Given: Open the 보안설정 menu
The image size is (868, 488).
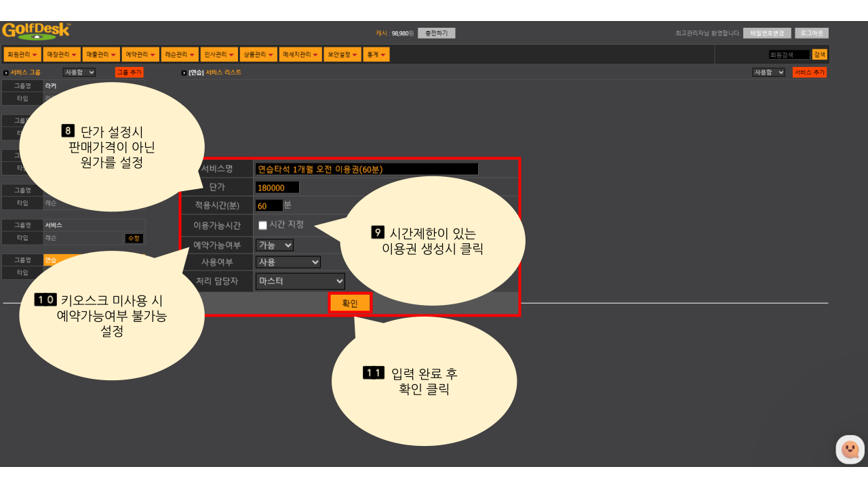Looking at the screenshot, I should pyautogui.click(x=342, y=54).
